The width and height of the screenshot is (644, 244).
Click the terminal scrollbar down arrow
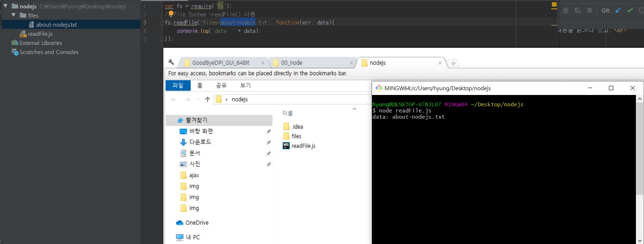[640, 240]
